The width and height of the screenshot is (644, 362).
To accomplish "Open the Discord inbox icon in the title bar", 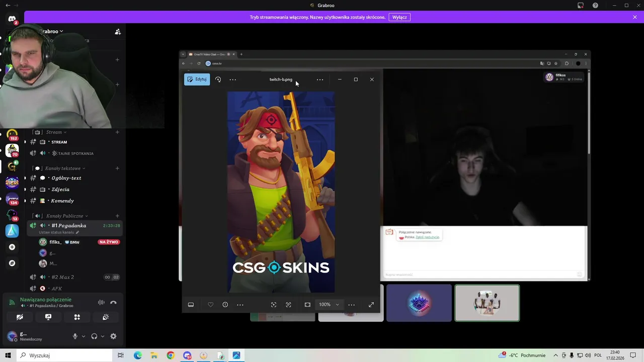I will point(581,6).
